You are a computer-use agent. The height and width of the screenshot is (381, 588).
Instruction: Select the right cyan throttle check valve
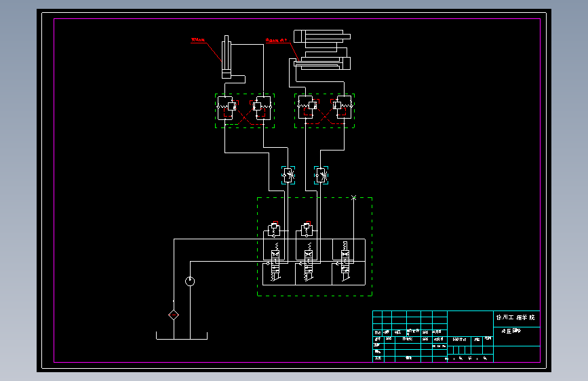[x=321, y=175]
